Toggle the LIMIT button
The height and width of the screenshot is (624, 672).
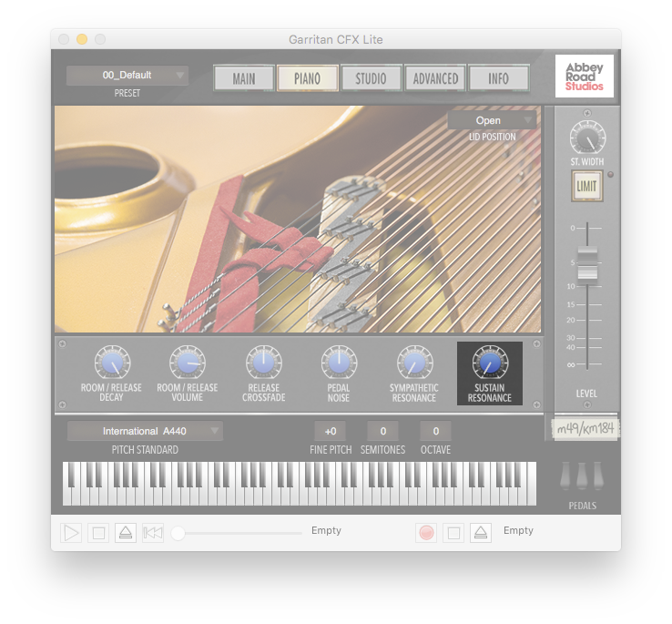click(x=586, y=186)
